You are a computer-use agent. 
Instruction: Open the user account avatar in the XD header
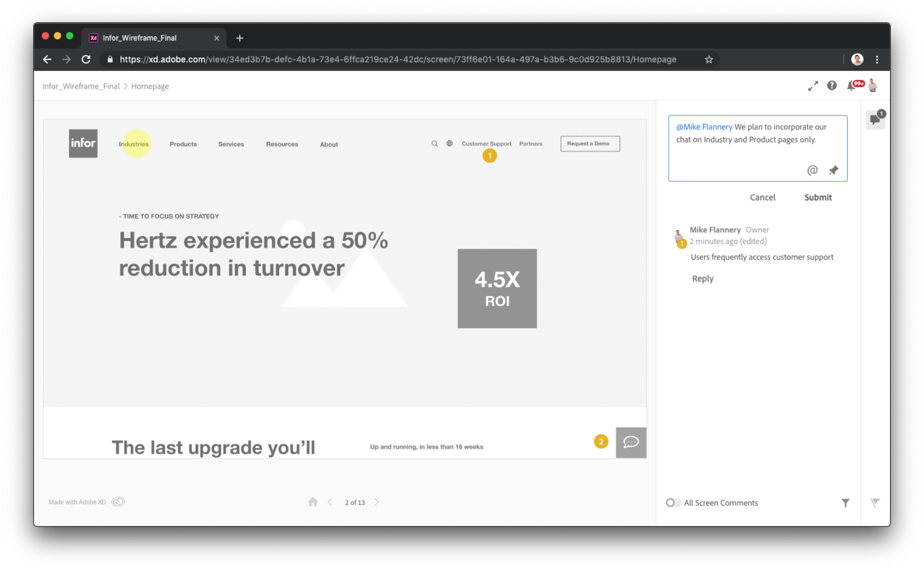[873, 85]
